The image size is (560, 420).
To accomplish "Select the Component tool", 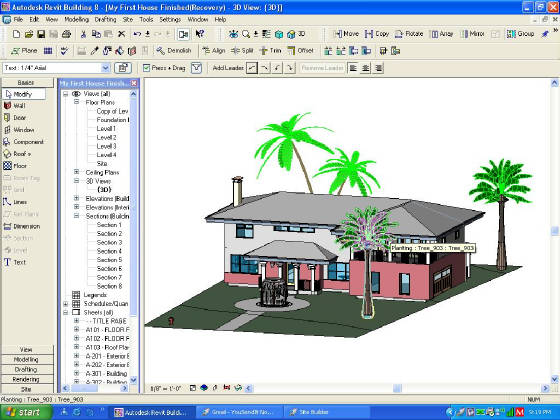I will tap(24, 142).
